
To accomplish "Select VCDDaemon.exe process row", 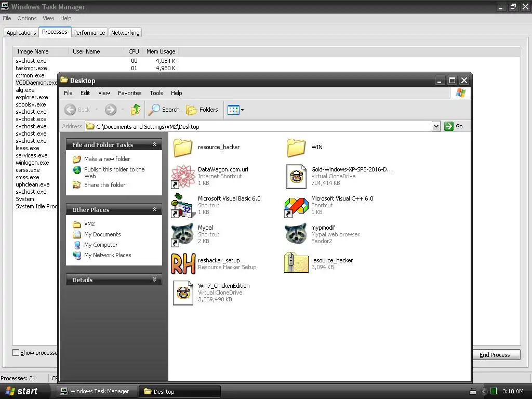I will pos(36,83).
